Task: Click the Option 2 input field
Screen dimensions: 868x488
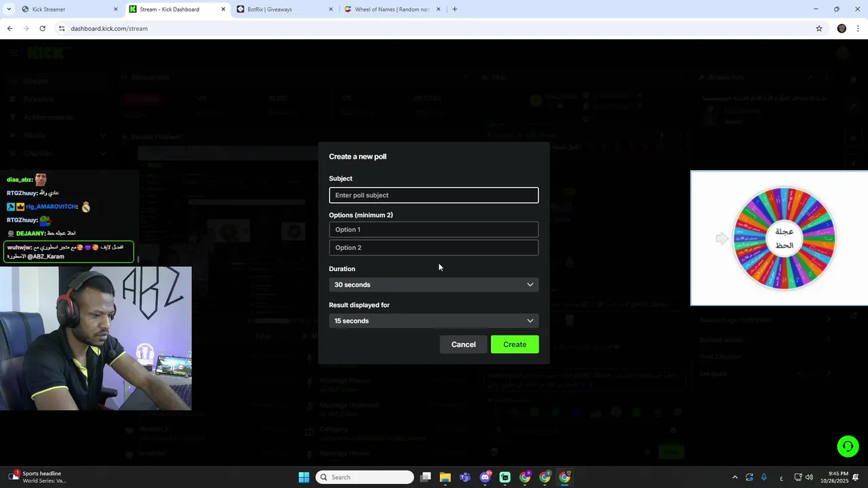Action: coord(434,247)
